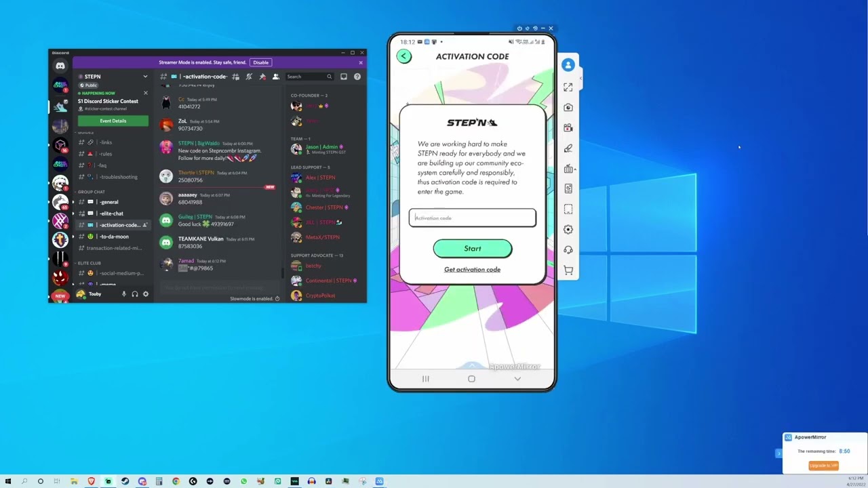Open ApowerMirror settings gear

pyautogui.click(x=568, y=229)
